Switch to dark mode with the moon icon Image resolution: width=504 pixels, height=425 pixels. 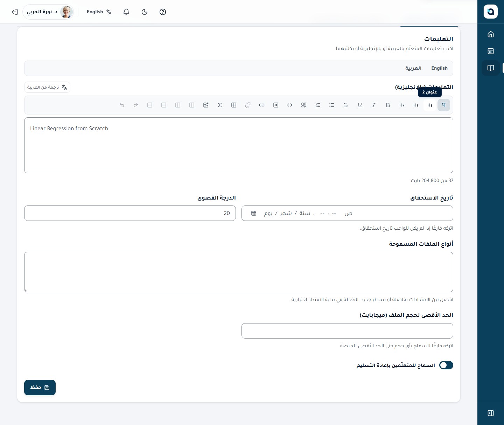145,12
